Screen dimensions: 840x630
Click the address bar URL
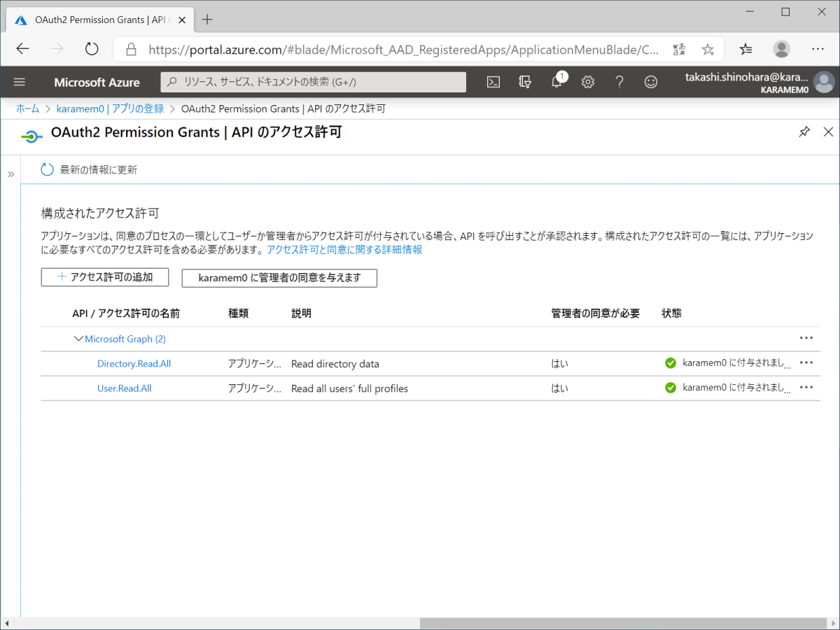[403, 50]
